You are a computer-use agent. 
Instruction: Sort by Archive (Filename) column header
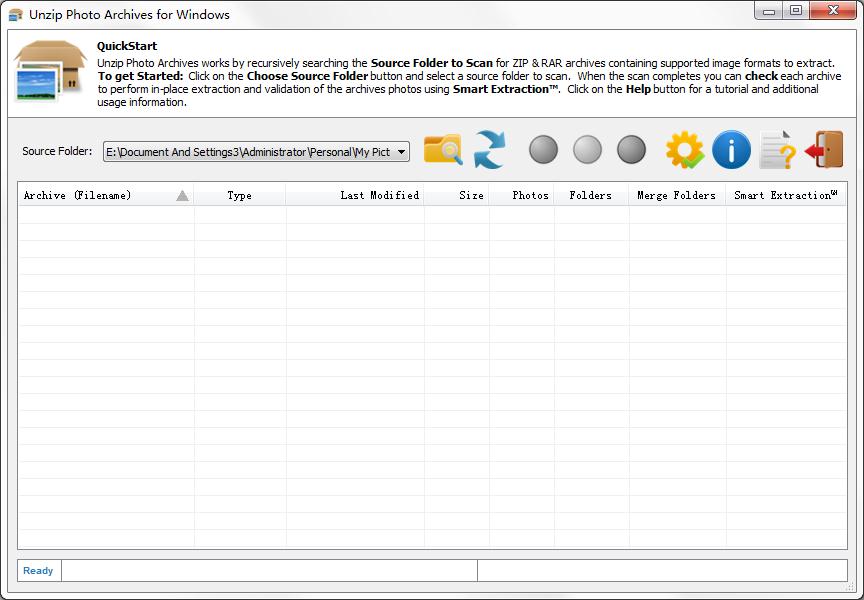click(x=78, y=196)
